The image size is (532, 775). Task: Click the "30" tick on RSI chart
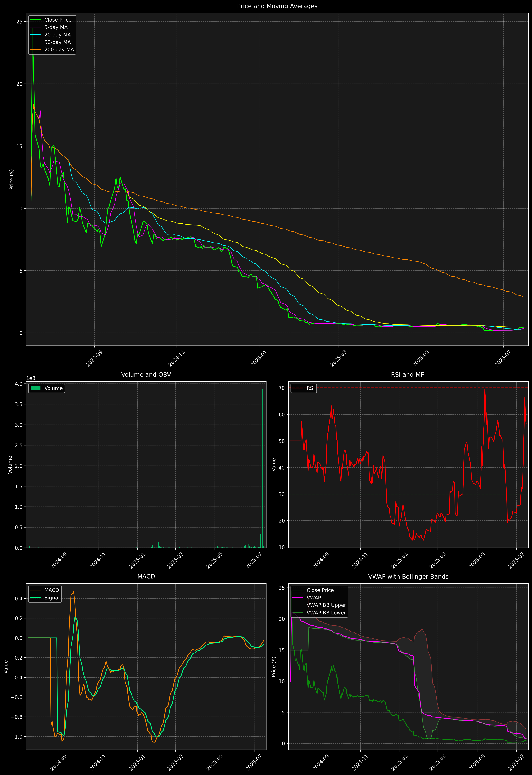[282, 494]
